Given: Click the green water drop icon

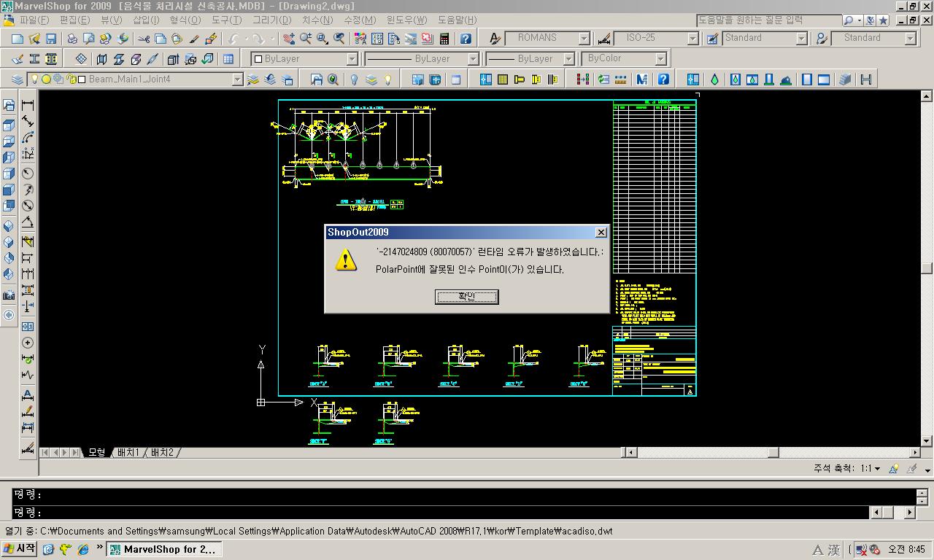Looking at the screenshot, I should coord(714,79).
